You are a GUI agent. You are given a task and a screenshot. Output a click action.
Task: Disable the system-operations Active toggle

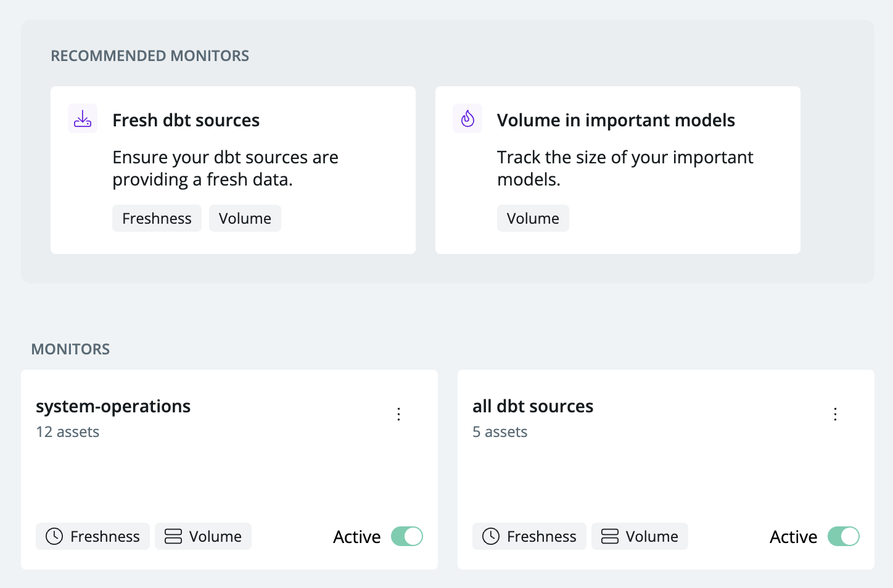click(407, 536)
